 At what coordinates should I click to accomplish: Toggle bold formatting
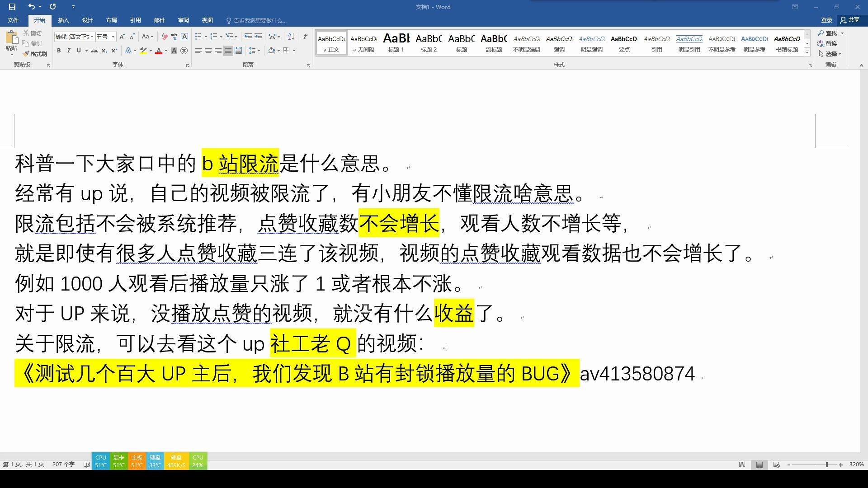coord(59,51)
